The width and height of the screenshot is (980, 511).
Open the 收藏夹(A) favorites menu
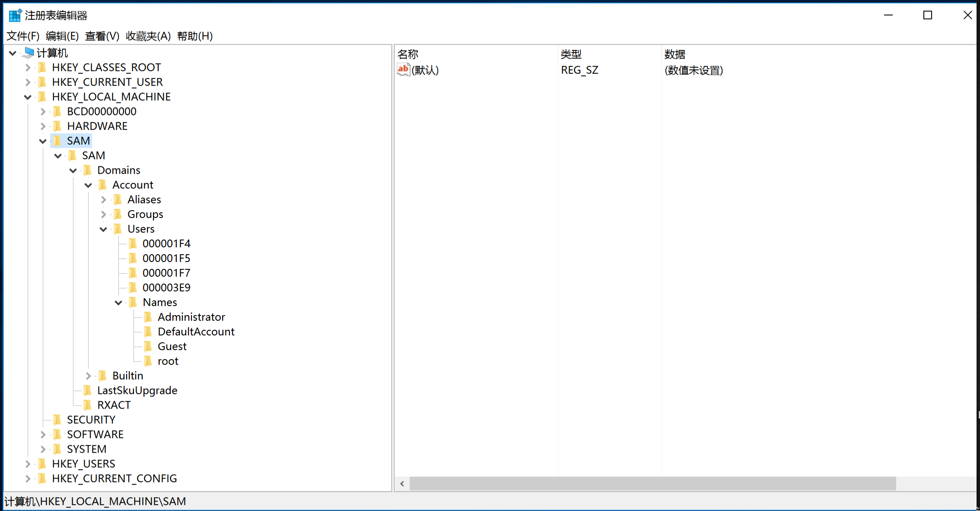tap(148, 36)
